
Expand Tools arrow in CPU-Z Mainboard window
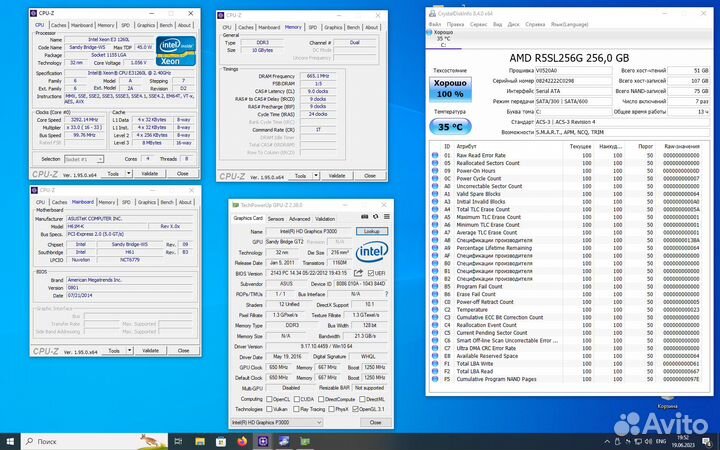click(x=130, y=350)
